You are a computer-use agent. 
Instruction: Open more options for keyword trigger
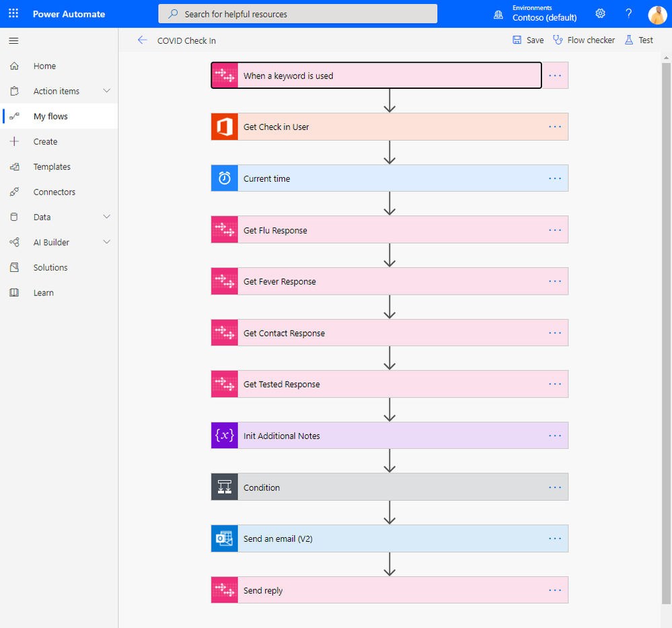(x=555, y=75)
